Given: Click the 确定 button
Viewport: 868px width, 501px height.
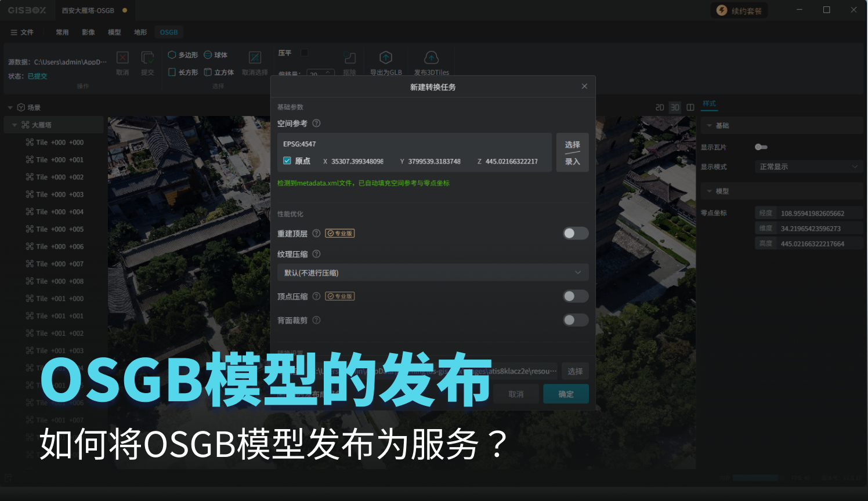Looking at the screenshot, I should point(566,394).
